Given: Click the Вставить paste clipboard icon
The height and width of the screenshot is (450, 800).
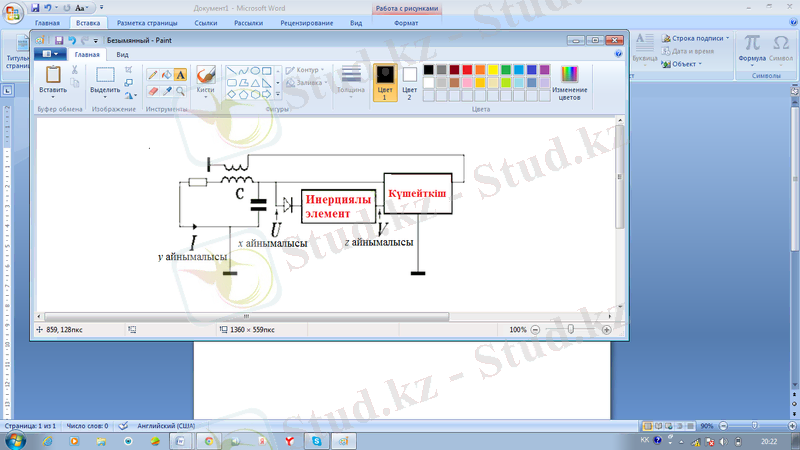Looking at the screenshot, I should pos(53,74).
